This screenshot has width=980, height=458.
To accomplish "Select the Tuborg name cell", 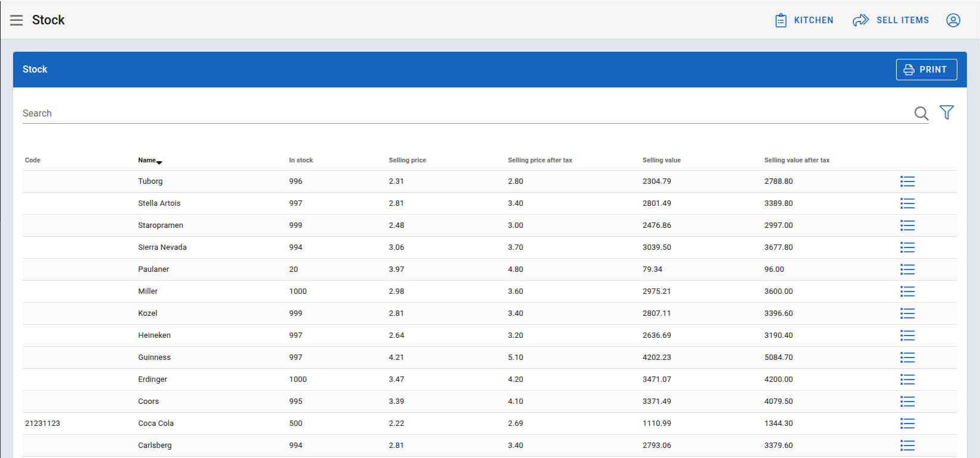I will click(151, 181).
